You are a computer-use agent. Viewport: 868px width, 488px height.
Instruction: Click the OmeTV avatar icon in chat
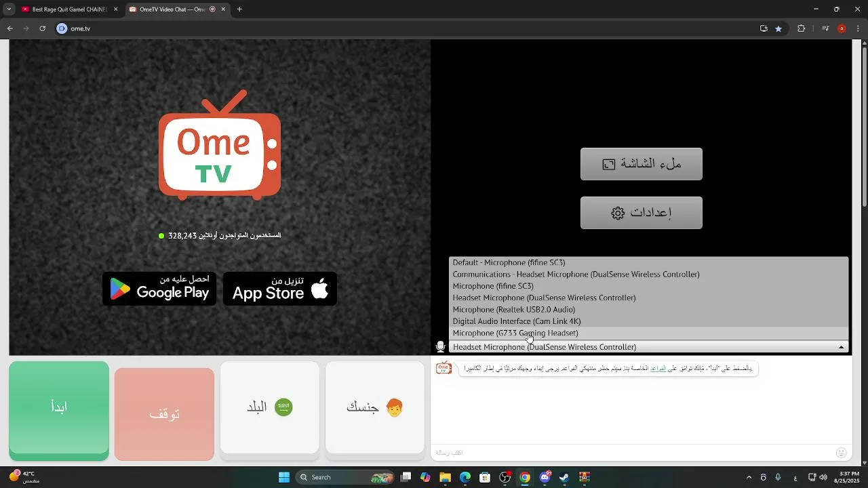pyautogui.click(x=443, y=368)
